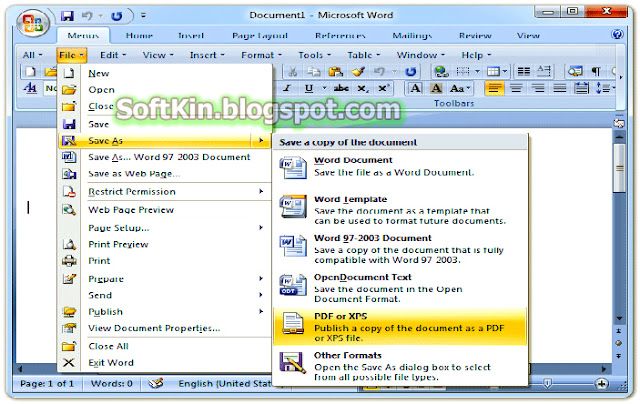Choose View Document Properties entry

pos(165,328)
